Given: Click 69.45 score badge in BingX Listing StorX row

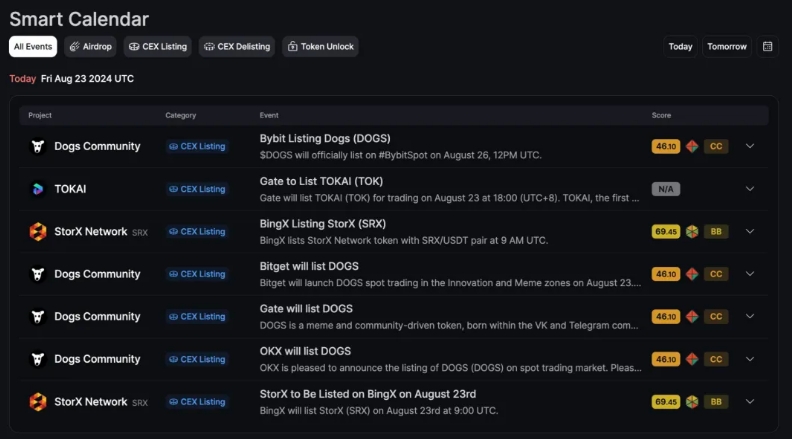Looking at the screenshot, I should pos(666,231).
